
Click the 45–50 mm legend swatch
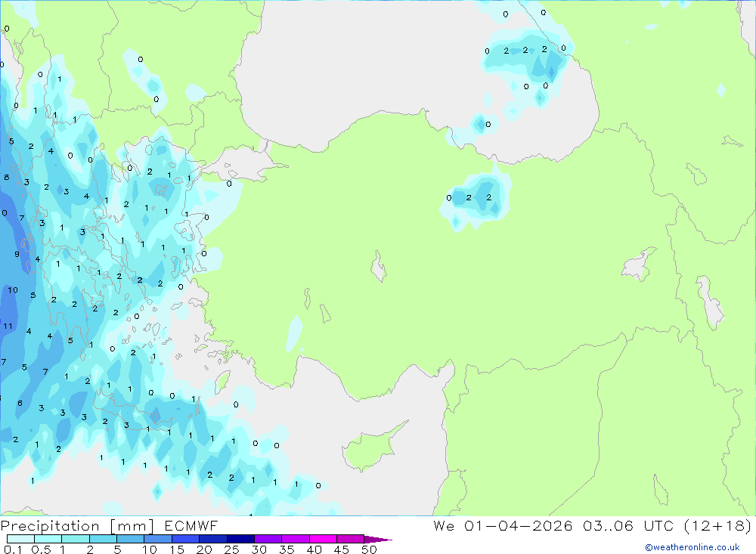(350, 539)
